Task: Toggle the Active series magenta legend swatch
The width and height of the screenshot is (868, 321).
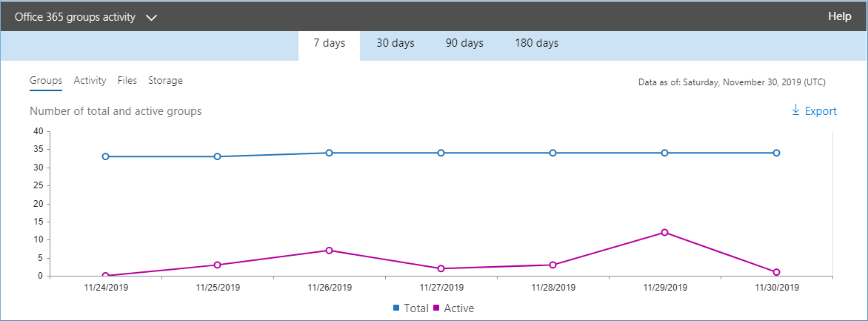Action: (x=435, y=307)
